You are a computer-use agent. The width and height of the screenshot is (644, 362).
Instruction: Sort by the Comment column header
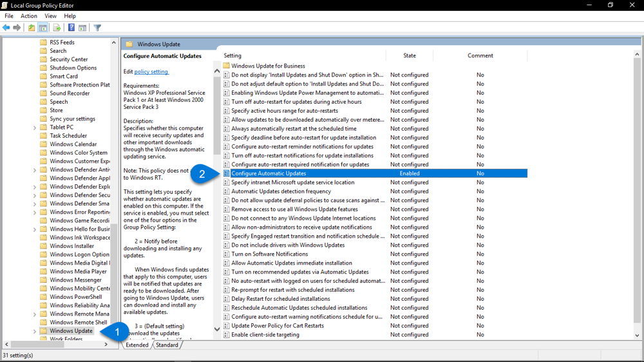(x=480, y=55)
